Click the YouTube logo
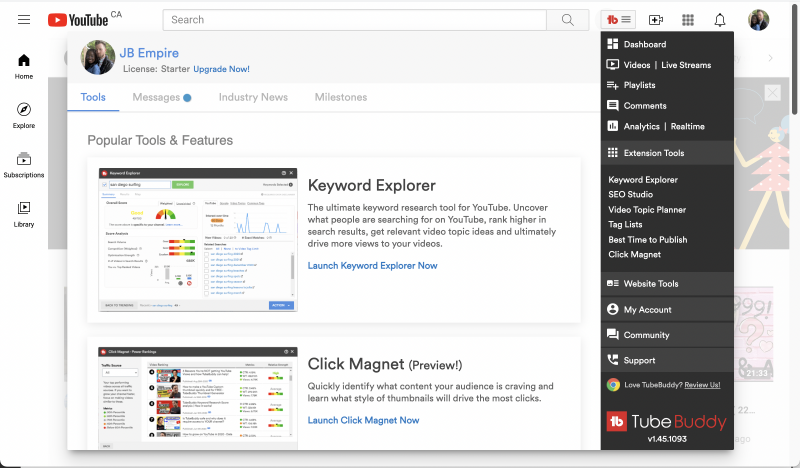Screen dimensions: 800x468 coord(77,20)
